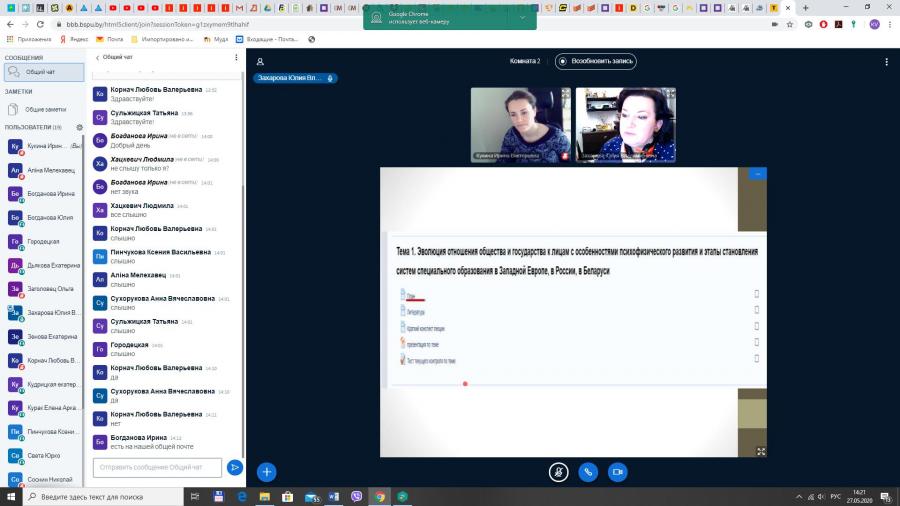Click Возобновить запись recording button
Image resolution: width=900 pixels, height=506 pixels.
(x=595, y=61)
